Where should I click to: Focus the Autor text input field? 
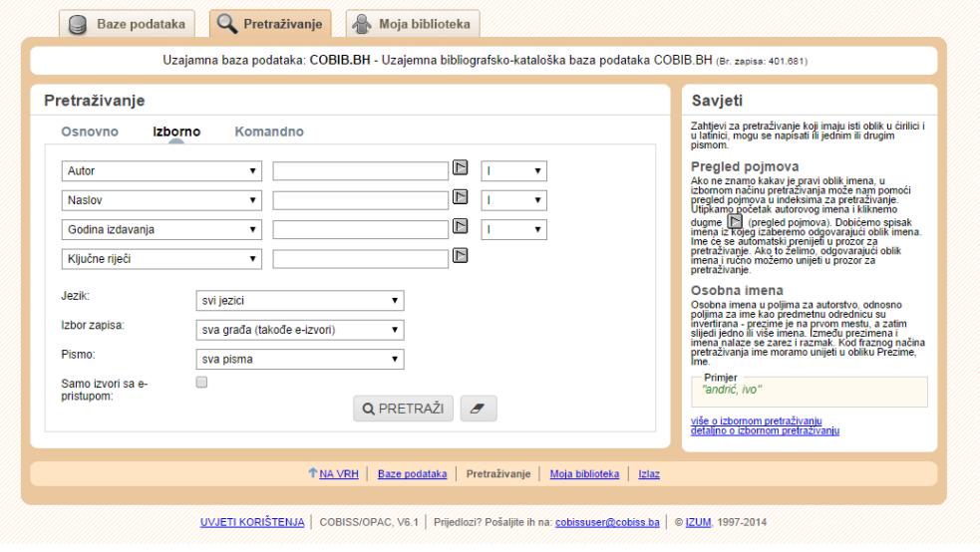point(361,171)
